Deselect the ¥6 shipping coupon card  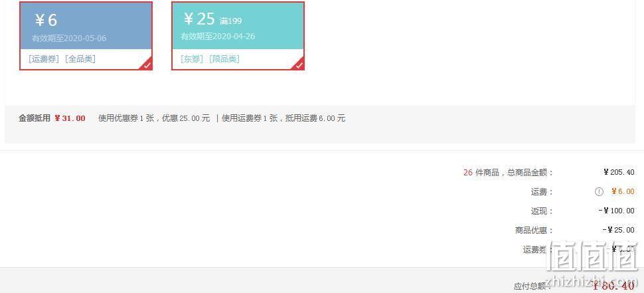click(86, 36)
